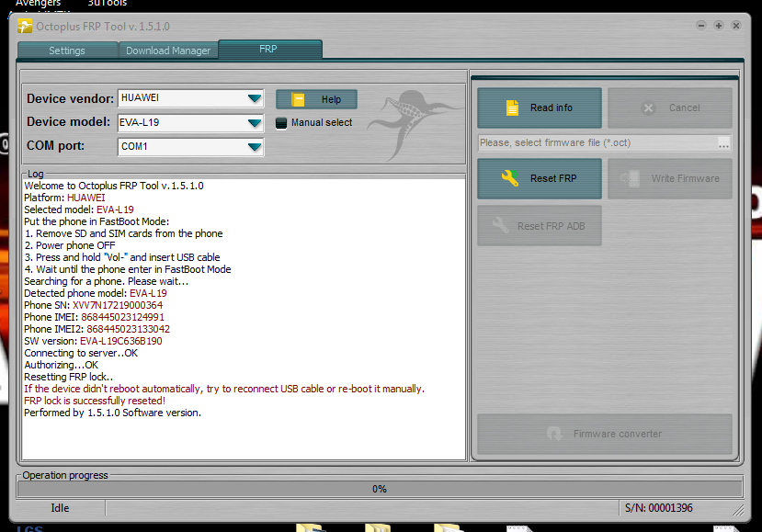The image size is (762, 532).
Task: Click 'Resetting FRP lock..' log line
Action: 69,377
